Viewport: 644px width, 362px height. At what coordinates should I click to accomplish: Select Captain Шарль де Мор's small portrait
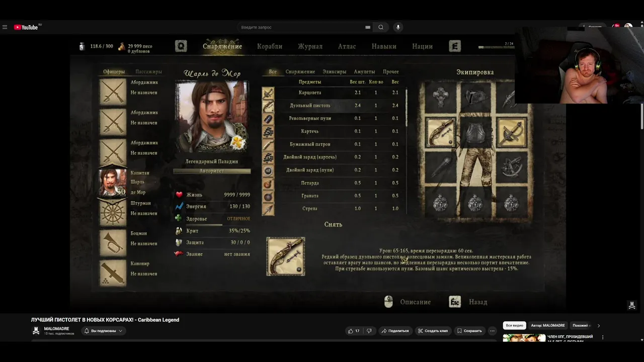pyautogui.click(x=113, y=182)
